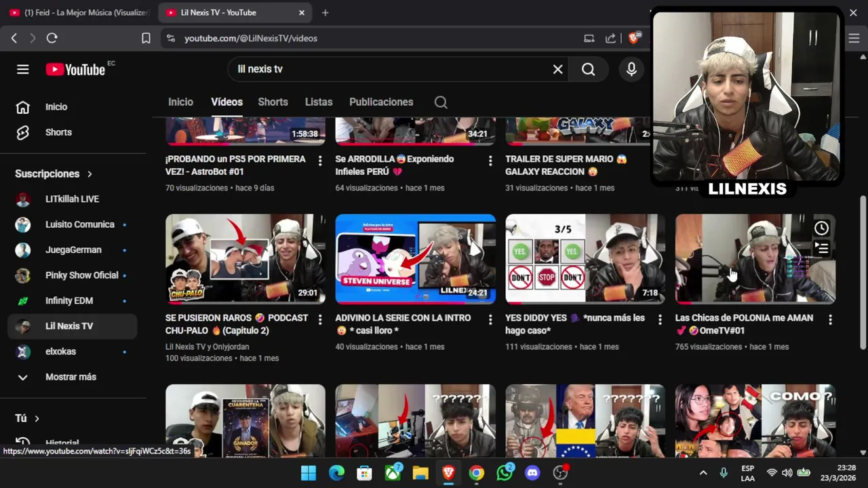The width and height of the screenshot is (868, 488).
Task: Search within channel using magnifier icon
Action: (x=441, y=102)
